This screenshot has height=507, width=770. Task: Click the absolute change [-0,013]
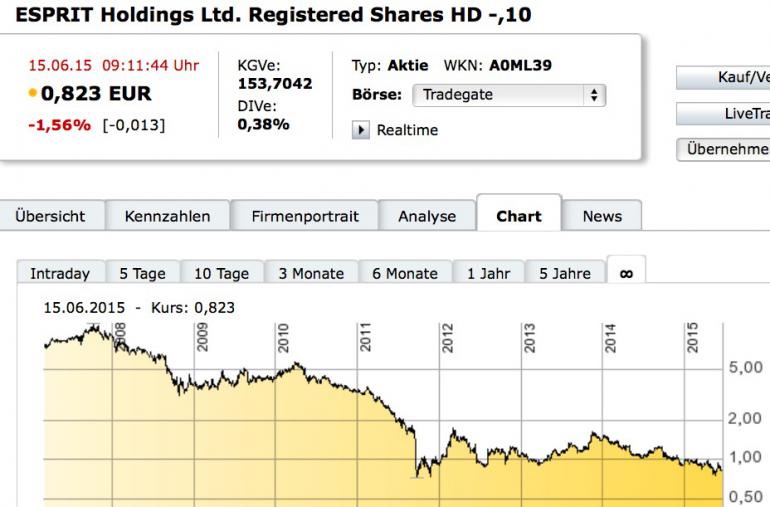[134, 125]
